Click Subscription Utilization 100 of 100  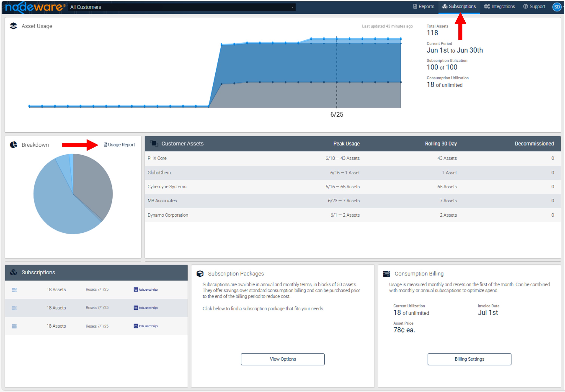[442, 67]
